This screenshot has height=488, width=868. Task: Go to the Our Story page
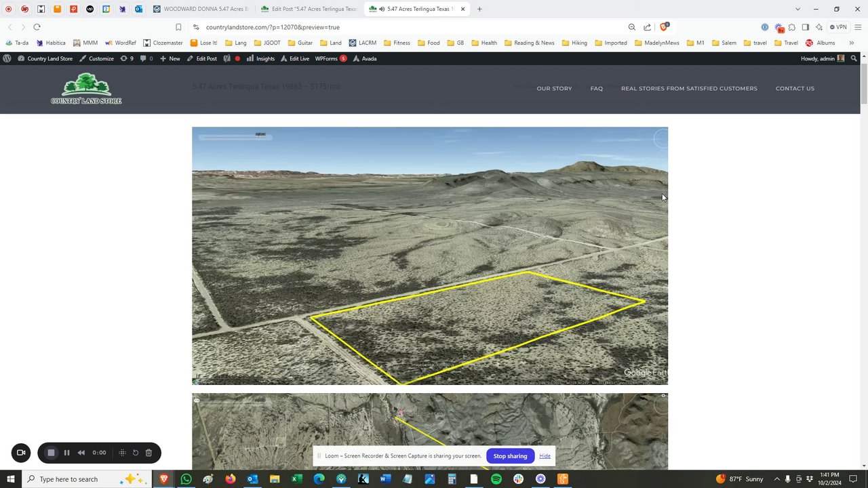(554, 88)
